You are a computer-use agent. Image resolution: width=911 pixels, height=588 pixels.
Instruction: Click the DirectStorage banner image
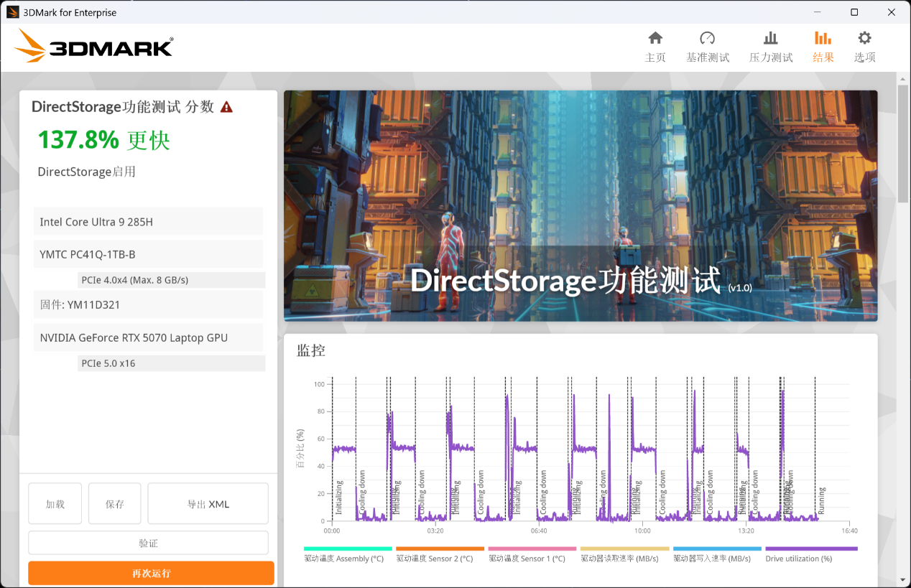[581, 205]
